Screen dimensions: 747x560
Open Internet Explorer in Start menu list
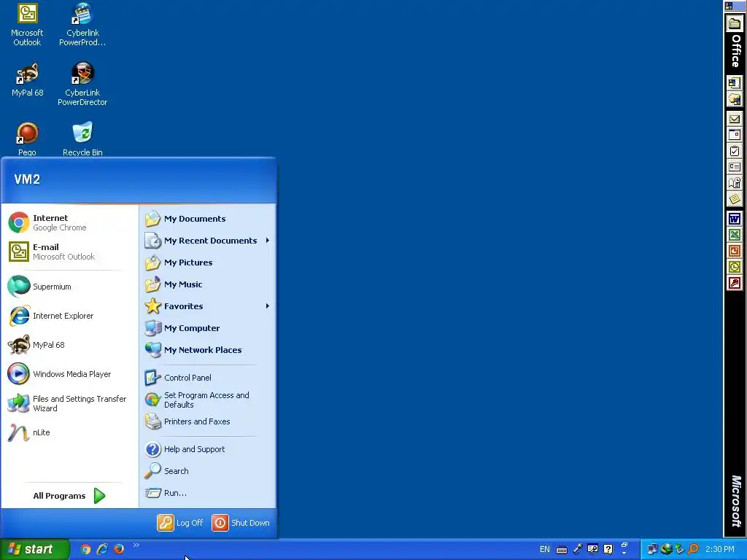69,316
